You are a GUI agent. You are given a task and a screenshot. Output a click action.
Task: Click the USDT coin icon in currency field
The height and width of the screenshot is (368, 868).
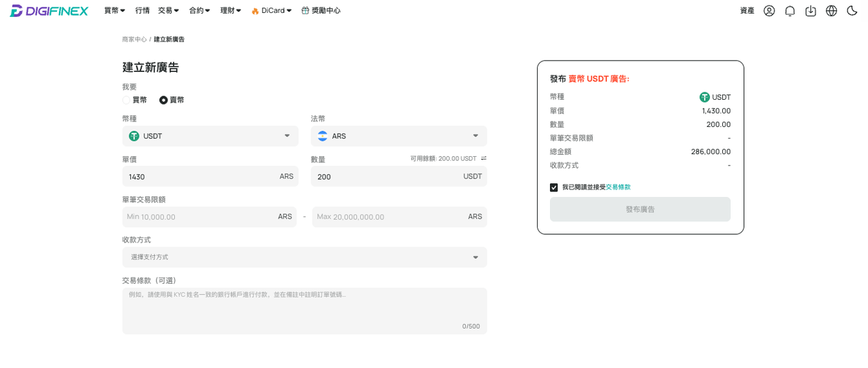[134, 136]
